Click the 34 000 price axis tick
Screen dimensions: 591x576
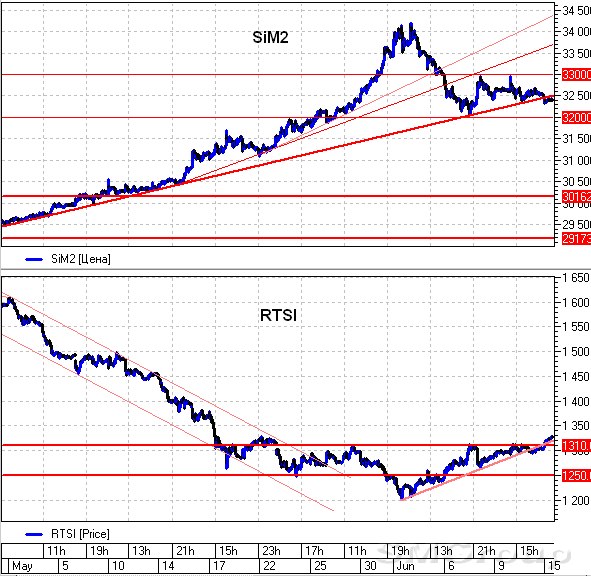576,32
